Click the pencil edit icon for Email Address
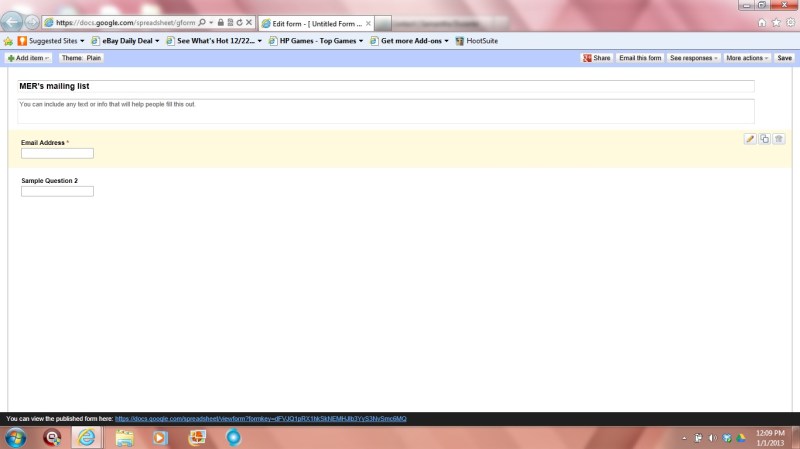The image size is (800, 449). pyautogui.click(x=750, y=139)
